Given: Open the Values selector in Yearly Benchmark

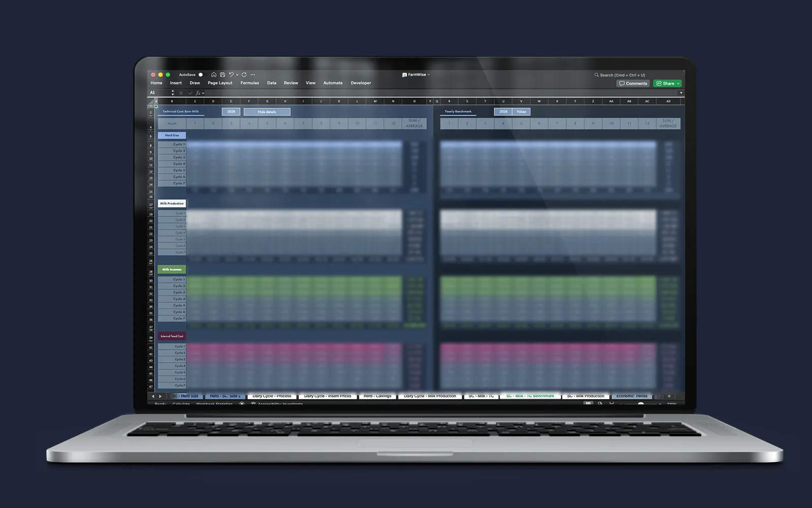Looking at the screenshot, I should pos(521,112).
